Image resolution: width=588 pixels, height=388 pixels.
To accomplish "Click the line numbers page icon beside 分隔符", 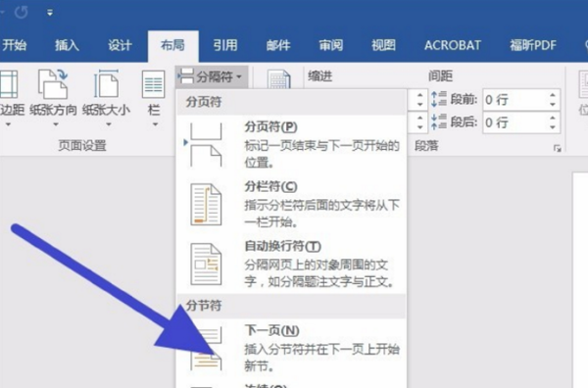I will tap(278, 79).
